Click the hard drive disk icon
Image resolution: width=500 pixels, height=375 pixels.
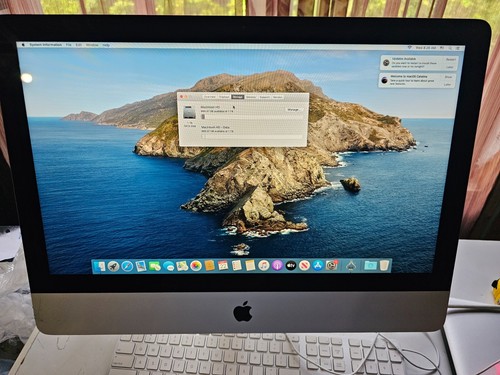tap(191, 112)
